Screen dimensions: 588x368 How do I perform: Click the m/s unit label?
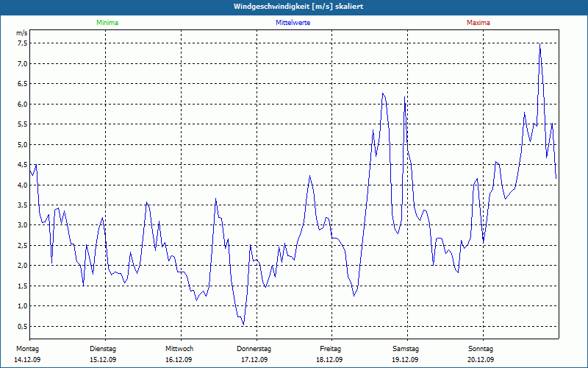tap(22, 33)
